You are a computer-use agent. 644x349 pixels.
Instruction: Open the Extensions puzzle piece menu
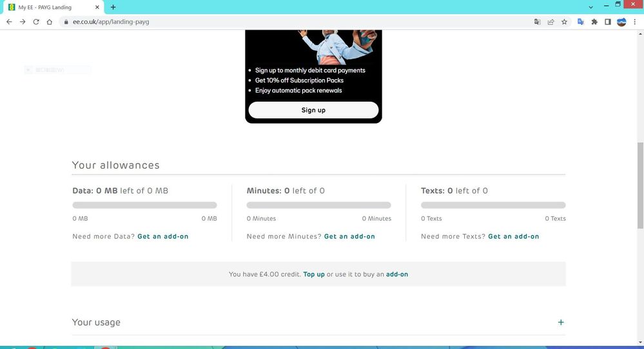(594, 21)
